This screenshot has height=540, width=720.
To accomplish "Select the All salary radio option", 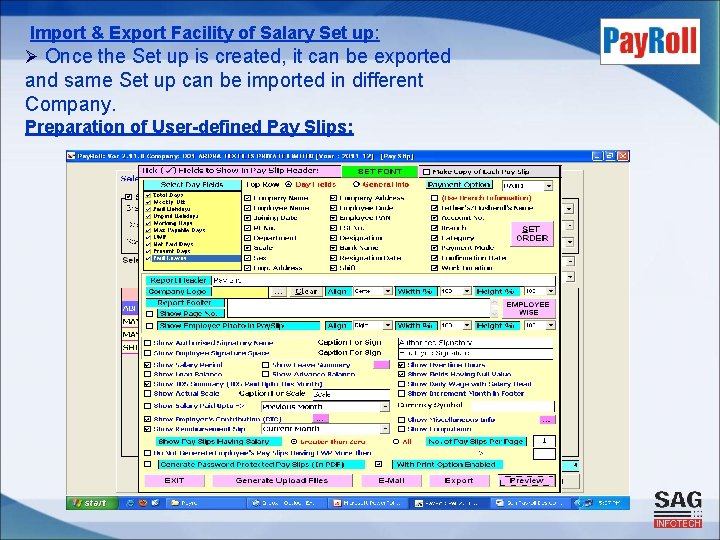I will coord(396,442).
